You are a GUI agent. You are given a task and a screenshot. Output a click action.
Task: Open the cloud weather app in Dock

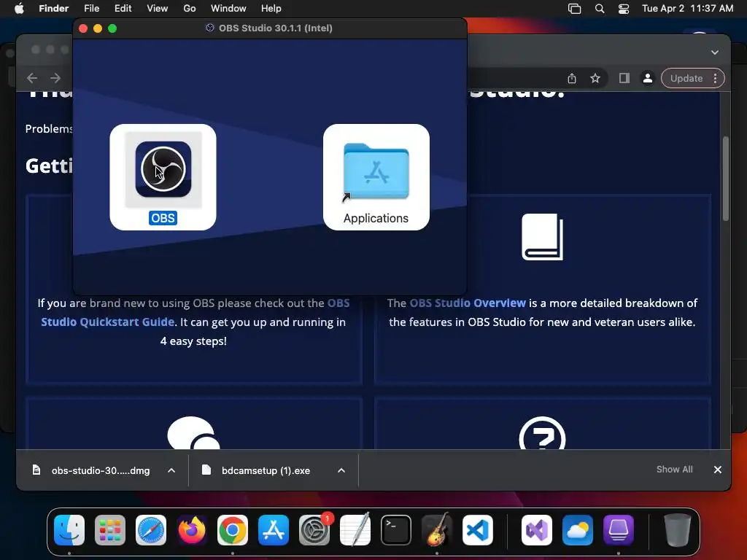pos(578,530)
